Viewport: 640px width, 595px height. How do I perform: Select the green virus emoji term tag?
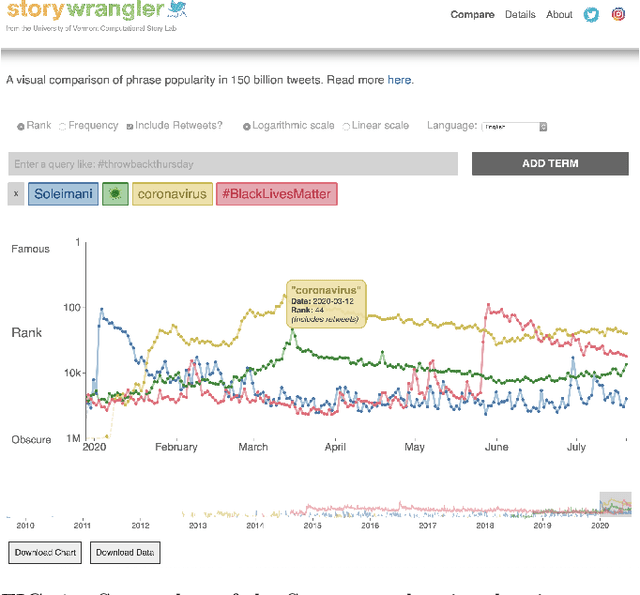115,194
